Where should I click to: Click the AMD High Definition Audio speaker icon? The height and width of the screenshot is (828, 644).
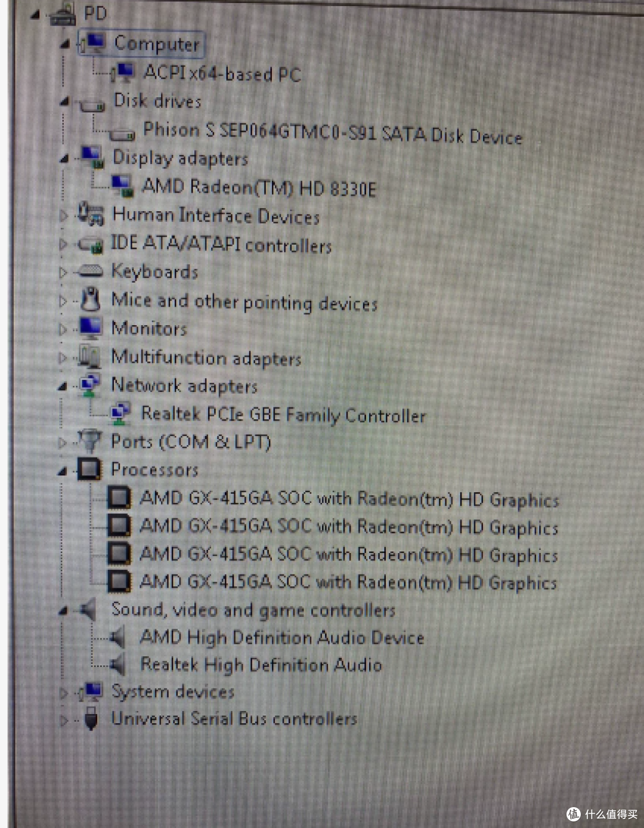pos(117,638)
